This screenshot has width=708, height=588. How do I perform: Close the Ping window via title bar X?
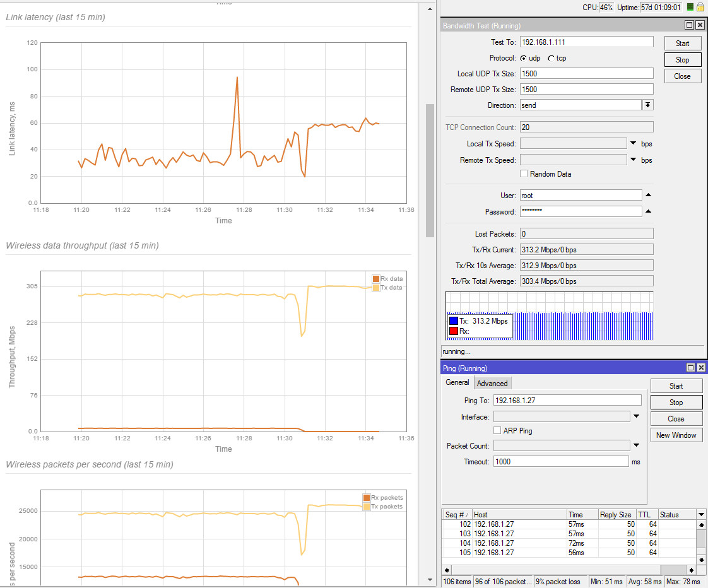701,368
